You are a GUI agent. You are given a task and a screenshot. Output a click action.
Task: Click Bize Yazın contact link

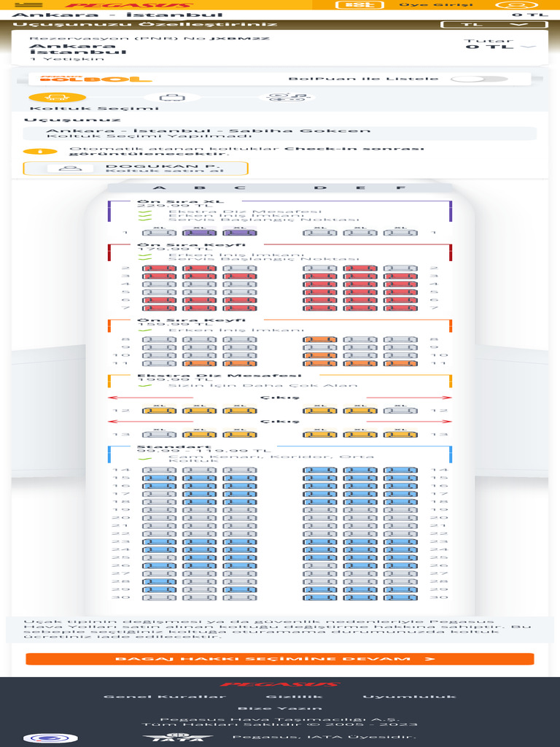279,708
